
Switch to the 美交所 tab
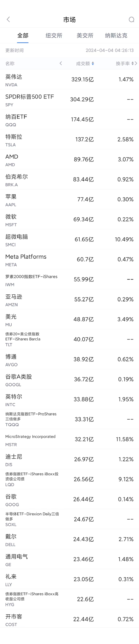pyautogui.click(x=85, y=35)
